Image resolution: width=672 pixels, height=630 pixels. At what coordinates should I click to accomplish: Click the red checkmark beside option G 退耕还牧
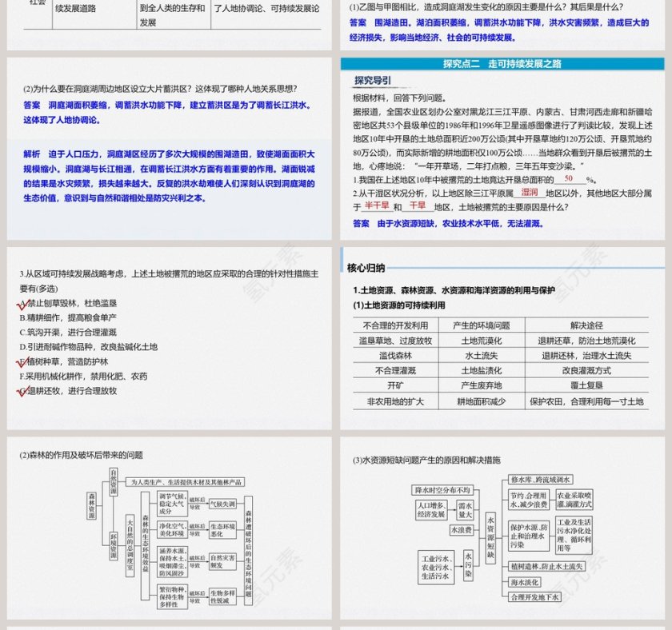pyautogui.click(x=22, y=391)
